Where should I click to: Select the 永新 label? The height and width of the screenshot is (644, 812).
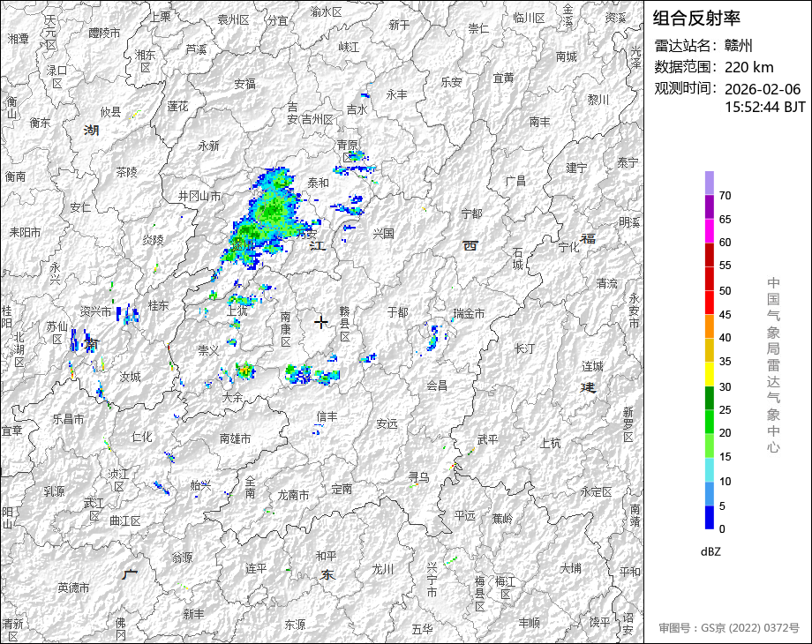click(x=208, y=146)
